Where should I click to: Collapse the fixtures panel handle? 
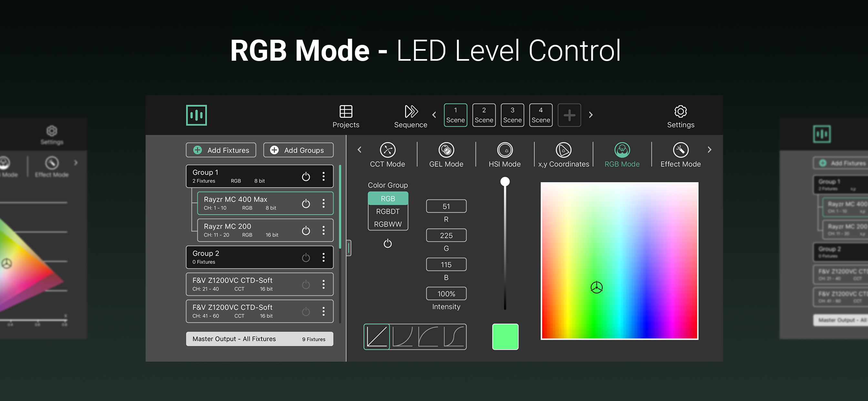(349, 248)
